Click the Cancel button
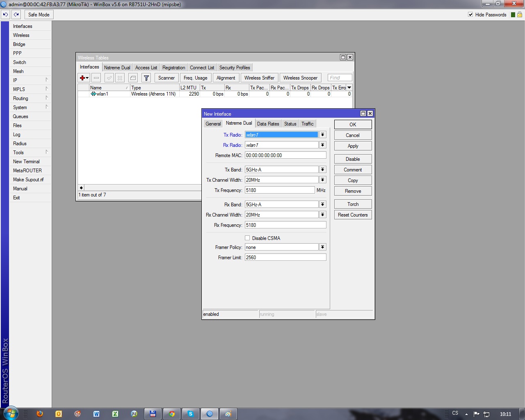 (x=353, y=135)
